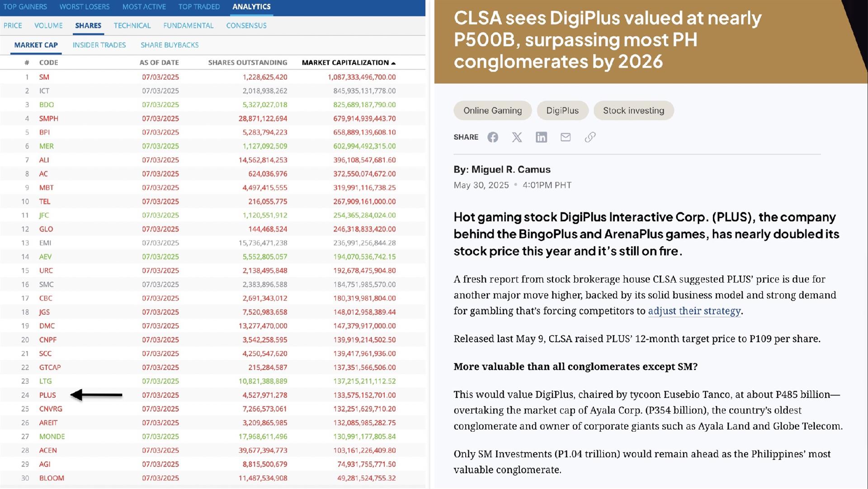The image size is (868, 489).
Task: Click the article headline text
Action: (x=608, y=40)
